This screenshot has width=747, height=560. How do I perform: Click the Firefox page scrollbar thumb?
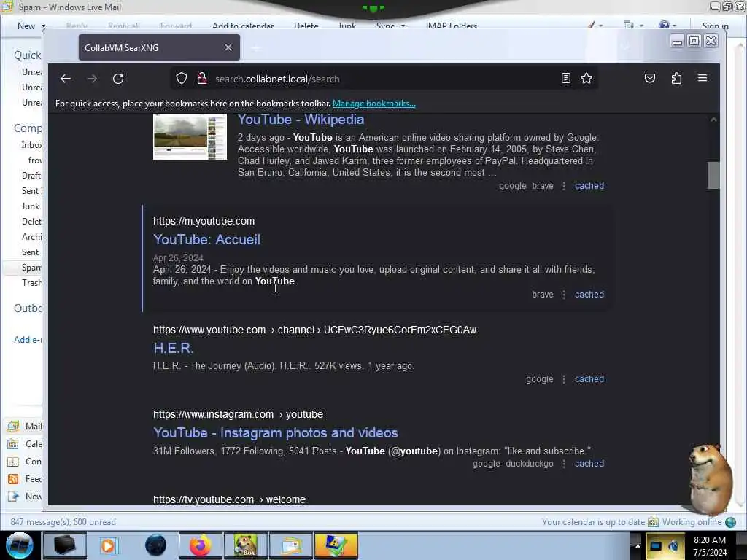tap(713, 175)
